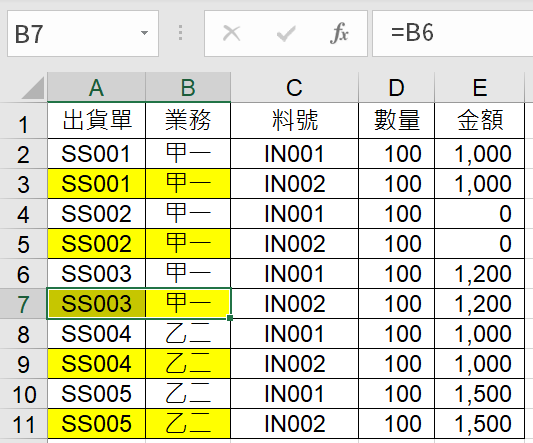Select column E header
Image resolution: width=533 pixels, height=443 pixels.
[x=479, y=87]
